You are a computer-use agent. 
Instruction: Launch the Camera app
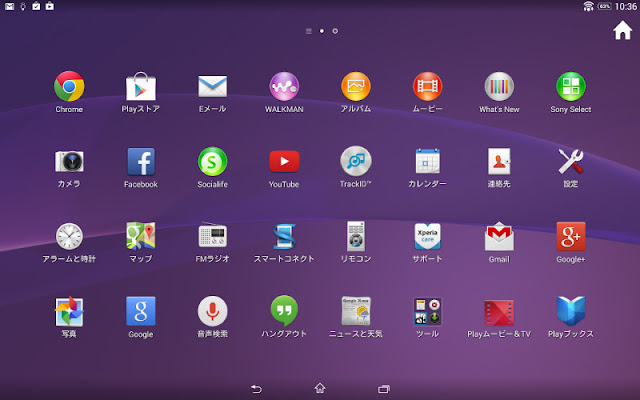[x=69, y=161]
